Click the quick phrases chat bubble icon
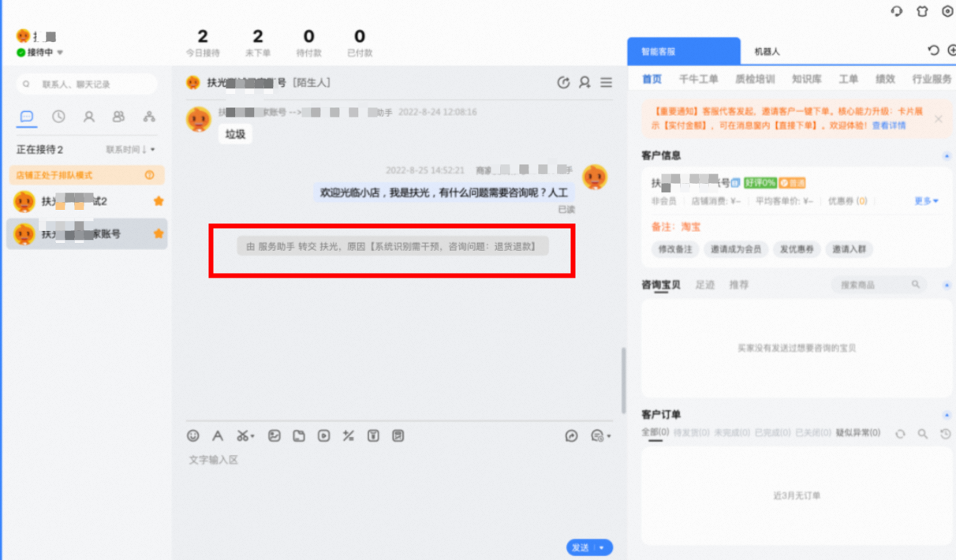 [x=597, y=436]
